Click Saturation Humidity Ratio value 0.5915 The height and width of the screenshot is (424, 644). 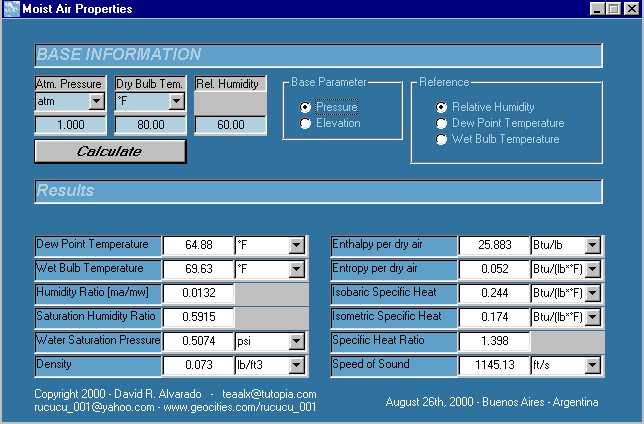click(x=198, y=317)
